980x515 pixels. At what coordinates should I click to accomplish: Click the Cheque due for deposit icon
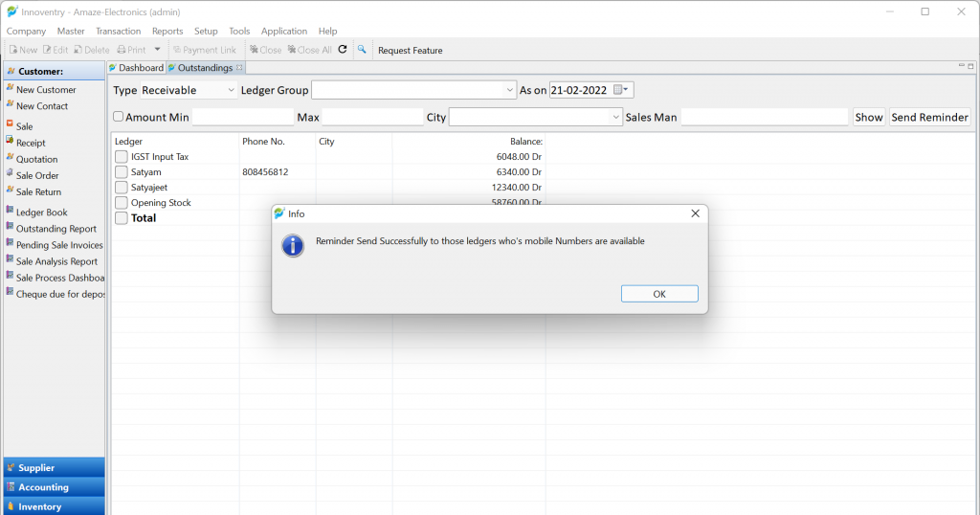10,291
